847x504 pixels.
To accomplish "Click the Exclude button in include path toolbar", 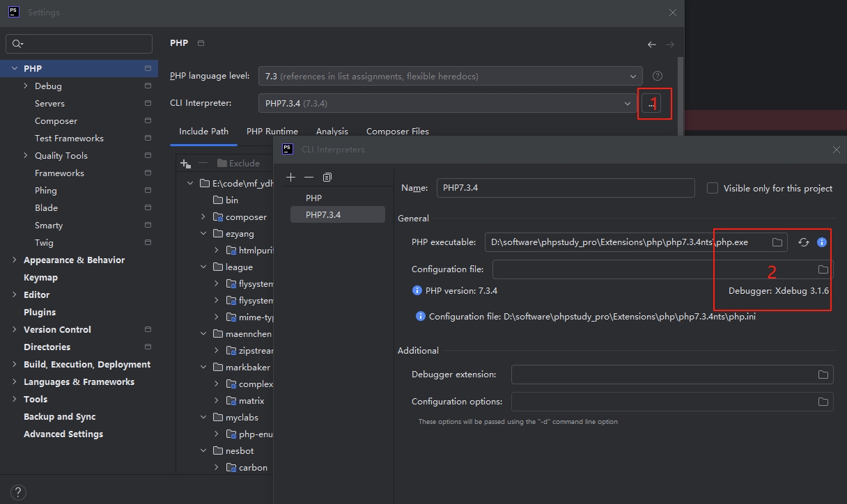I will [238, 163].
